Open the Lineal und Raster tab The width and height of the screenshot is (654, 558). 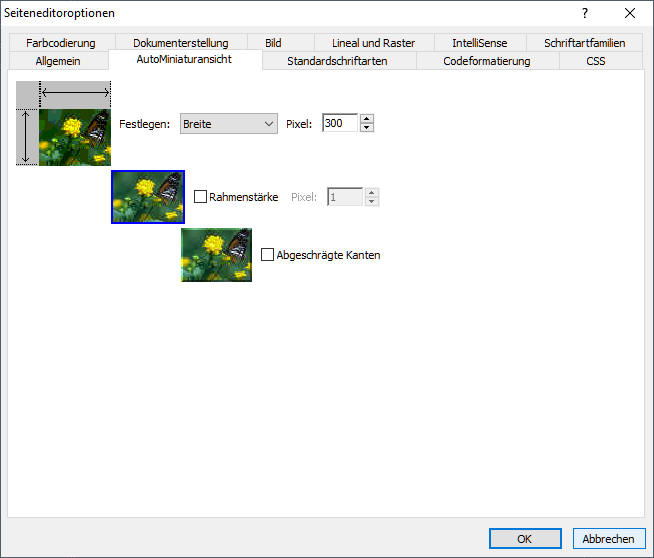373,43
